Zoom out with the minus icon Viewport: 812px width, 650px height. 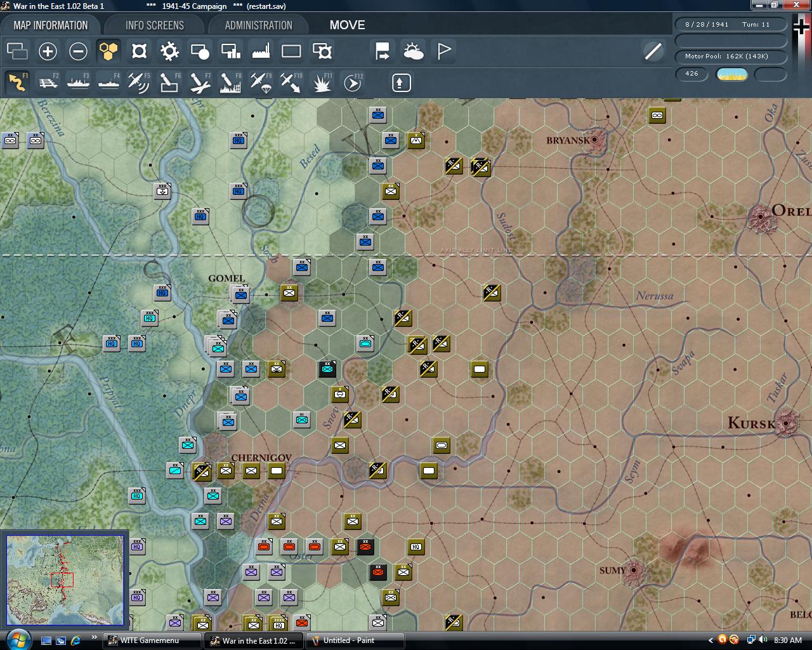point(78,51)
